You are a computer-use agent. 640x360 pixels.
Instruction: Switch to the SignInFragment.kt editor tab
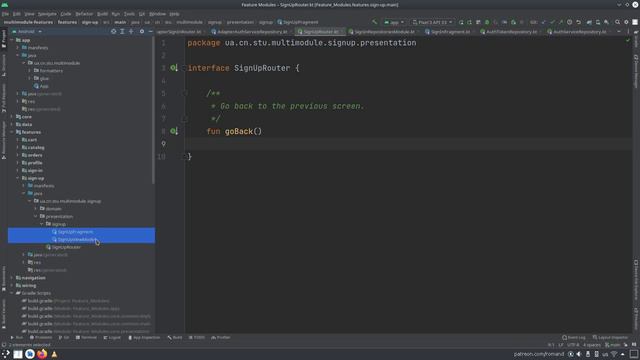coord(450,31)
